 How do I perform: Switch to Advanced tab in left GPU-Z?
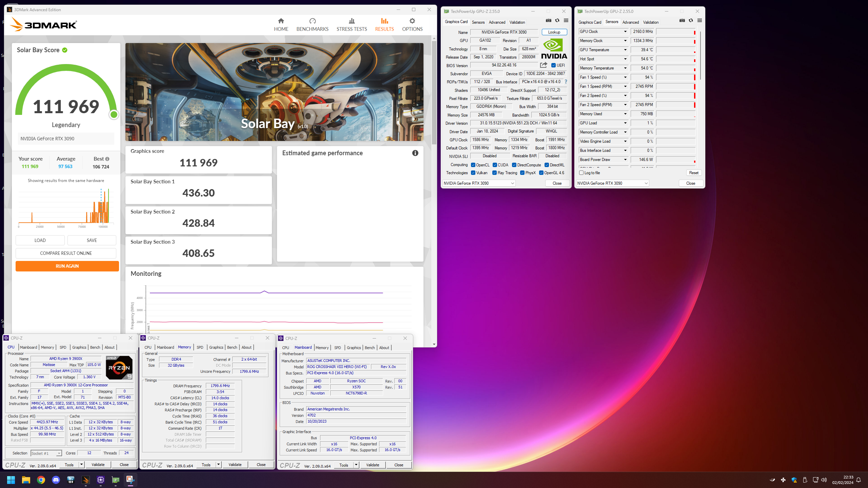(x=497, y=22)
